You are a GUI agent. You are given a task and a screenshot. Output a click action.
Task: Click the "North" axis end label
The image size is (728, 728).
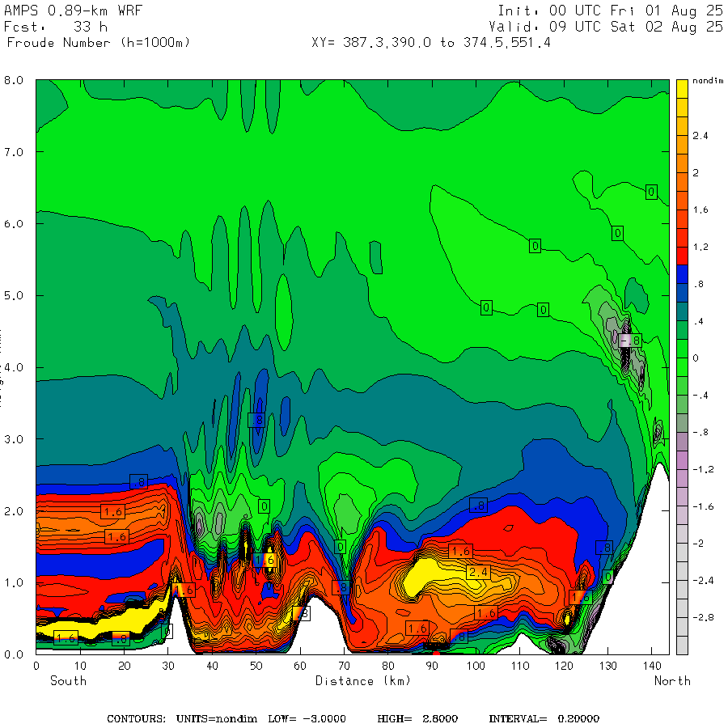(x=672, y=681)
